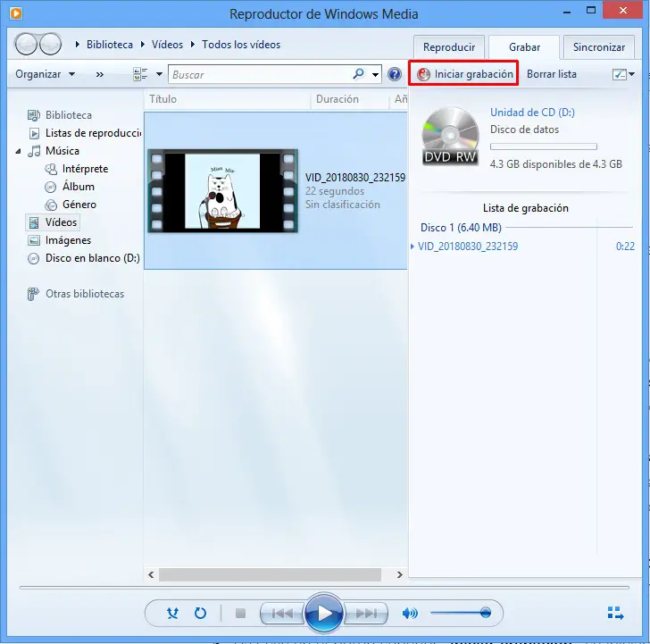Sort by the Título column header

pos(227,99)
